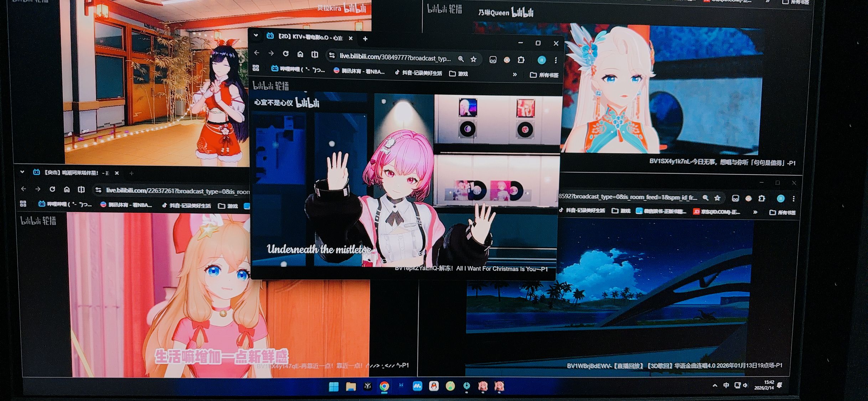Screen dimensions: 868x401
Task: Open Chrome three-dot menu in front window
Action: (x=556, y=60)
